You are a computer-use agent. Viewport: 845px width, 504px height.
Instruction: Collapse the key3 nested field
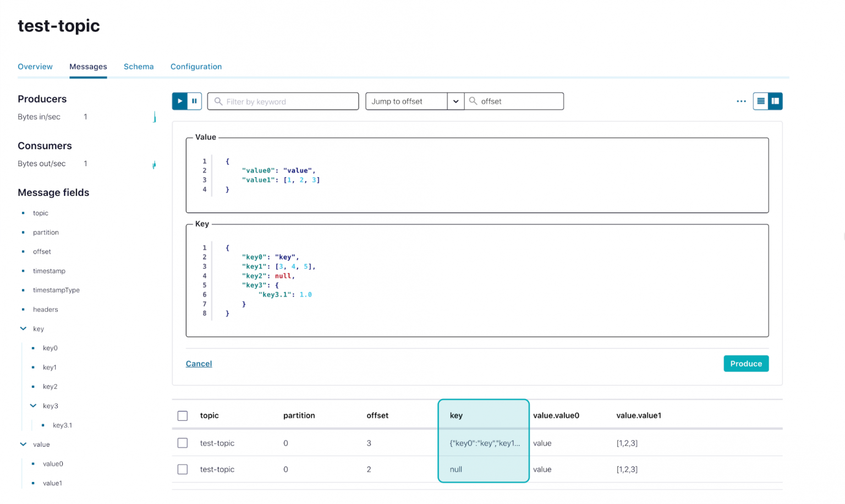point(33,406)
